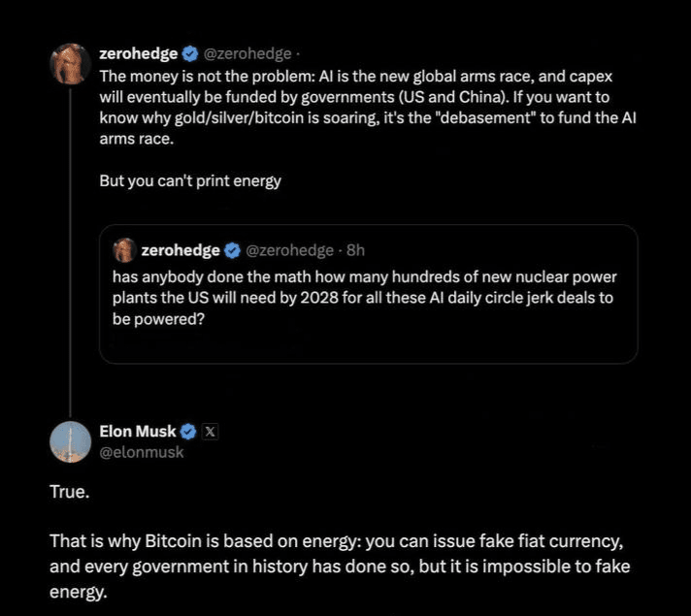Open the 8h timestamp on quoted tweet
This screenshot has width=691, height=616.
point(355,250)
